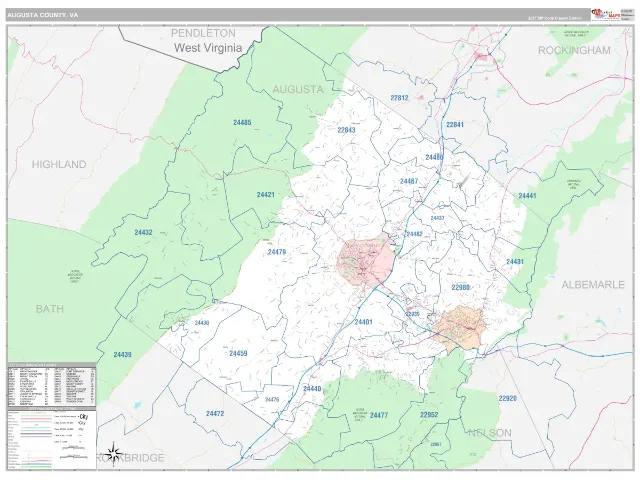This screenshot has height=480, width=640.
Task: Select ZIP code label 24441
Action: [527, 196]
